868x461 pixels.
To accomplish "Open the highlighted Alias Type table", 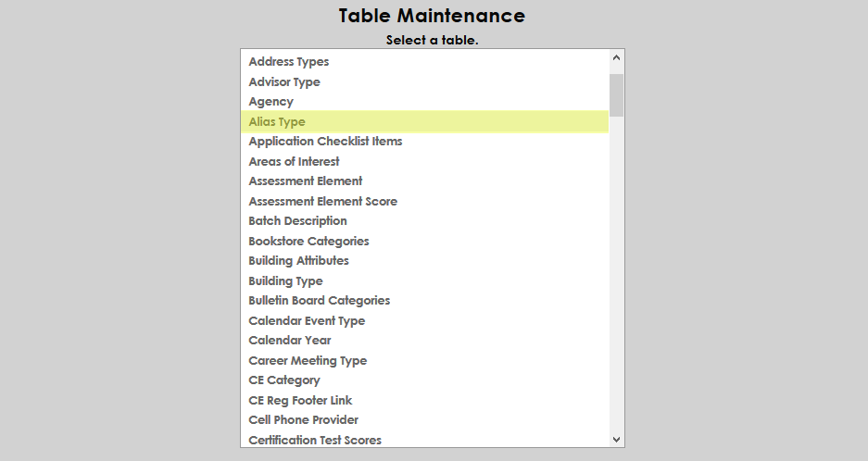I will tap(277, 121).
